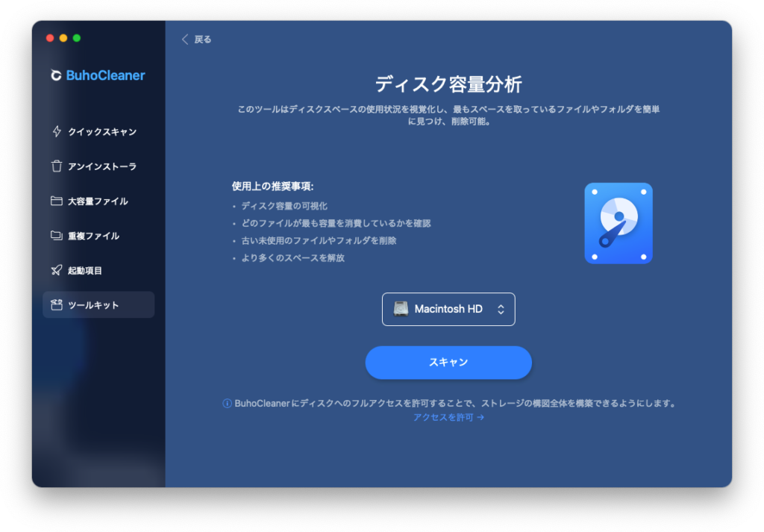Click the bullet text ディスク容量の可視化
Screen dimensions: 764x532
(284, 206)
